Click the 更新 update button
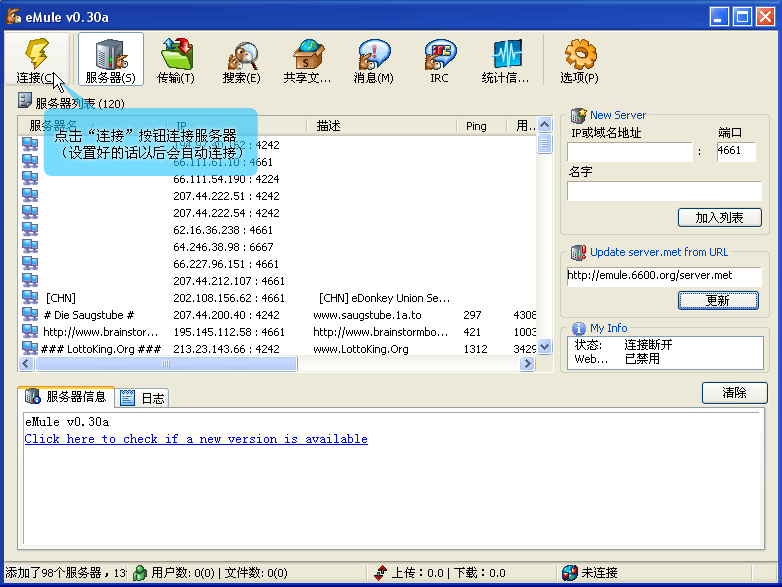 718,300
